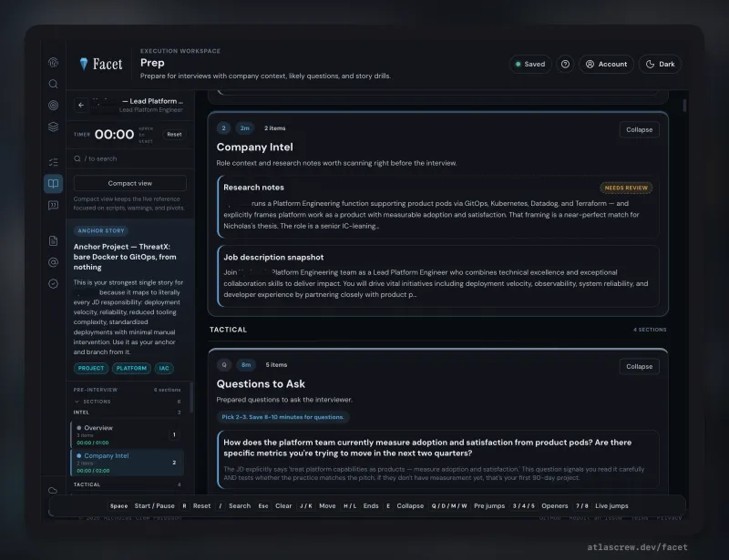Viewport: 729px width, 560px height.
Task: Click the cloud icon at sidebar bottom
Action: (x=53, y=490)
